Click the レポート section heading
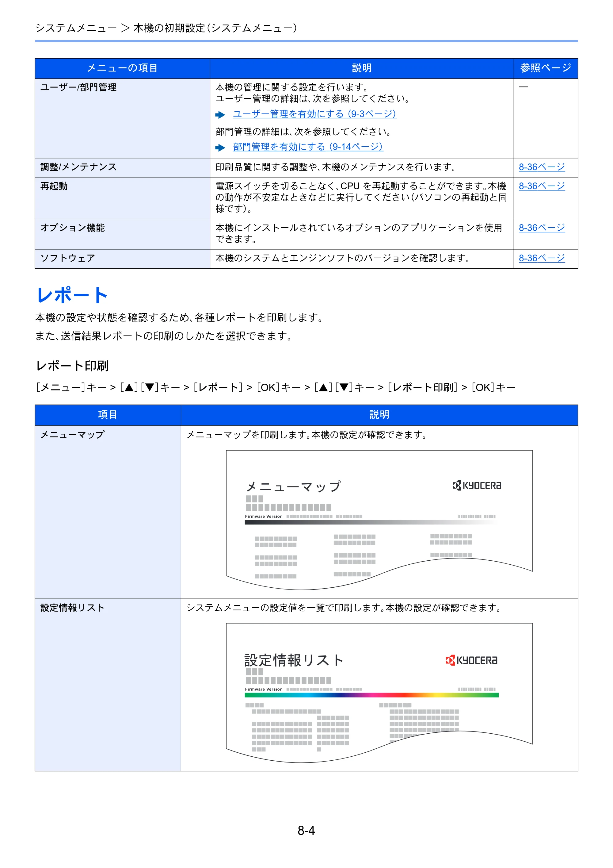 72,295
